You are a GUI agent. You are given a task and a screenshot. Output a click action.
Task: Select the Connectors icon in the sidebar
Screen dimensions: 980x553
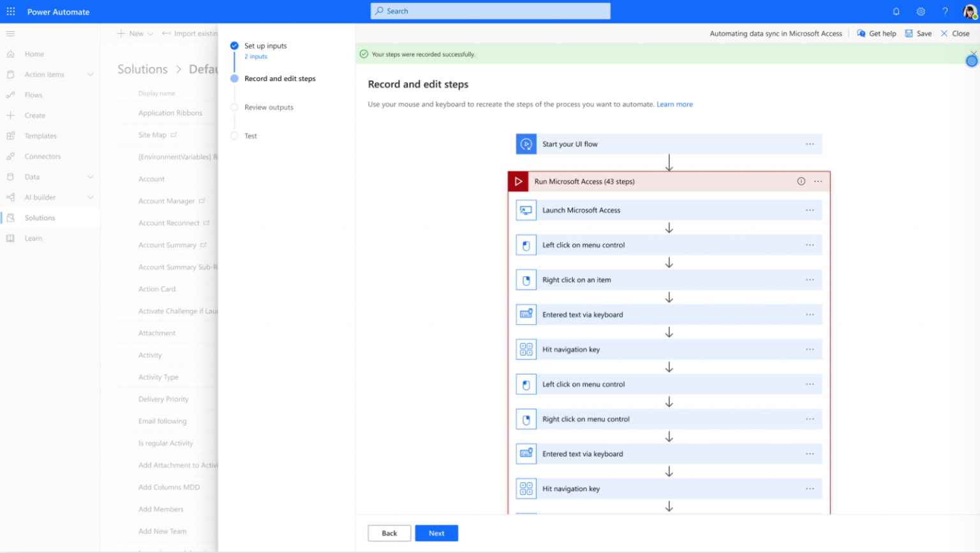(x=10, y=156)
